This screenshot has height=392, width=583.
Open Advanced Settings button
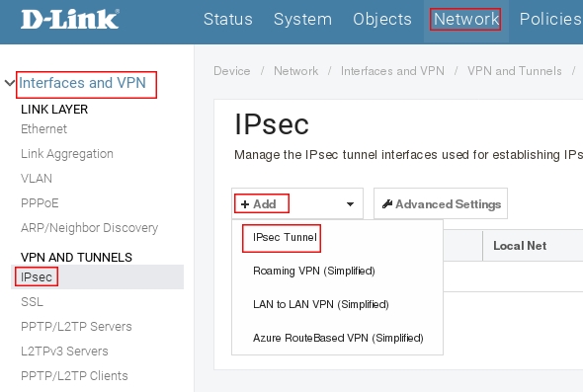(x=441, y=203)
